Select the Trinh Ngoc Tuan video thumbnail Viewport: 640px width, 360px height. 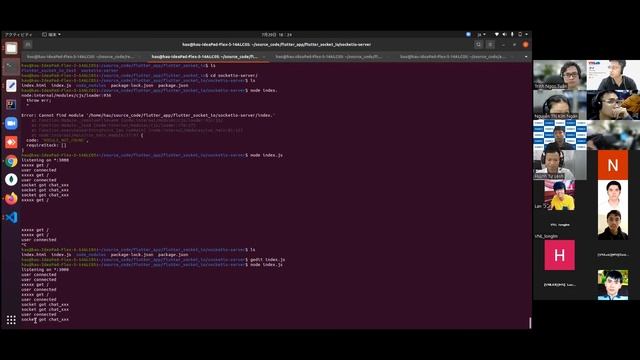click(x=559, y=75)
